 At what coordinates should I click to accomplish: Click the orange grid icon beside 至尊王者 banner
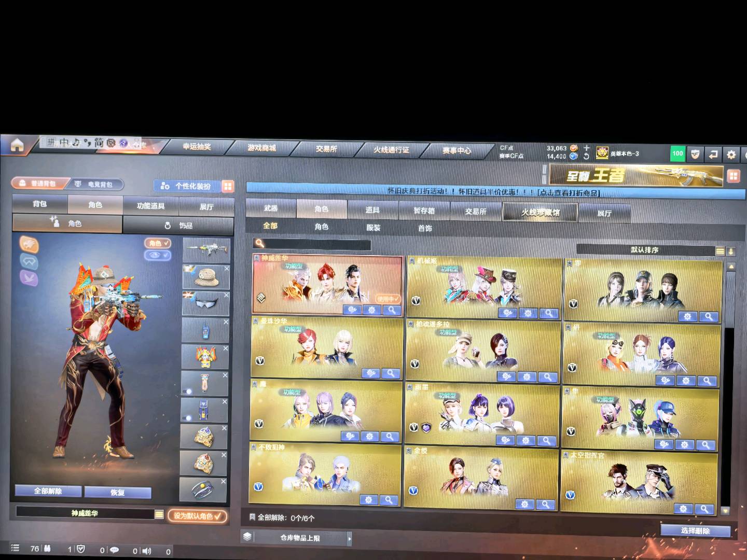coord(733,176)
